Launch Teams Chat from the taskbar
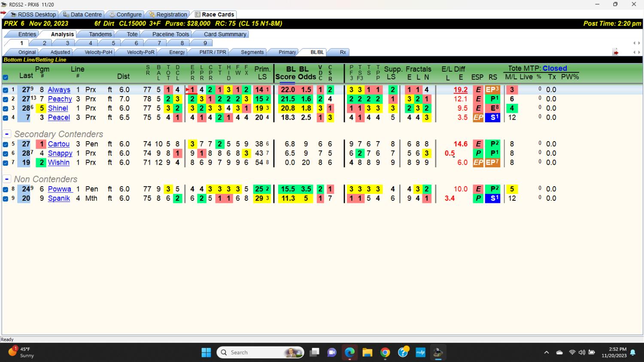This screenshot has height=362, width=644. (332, 353)
